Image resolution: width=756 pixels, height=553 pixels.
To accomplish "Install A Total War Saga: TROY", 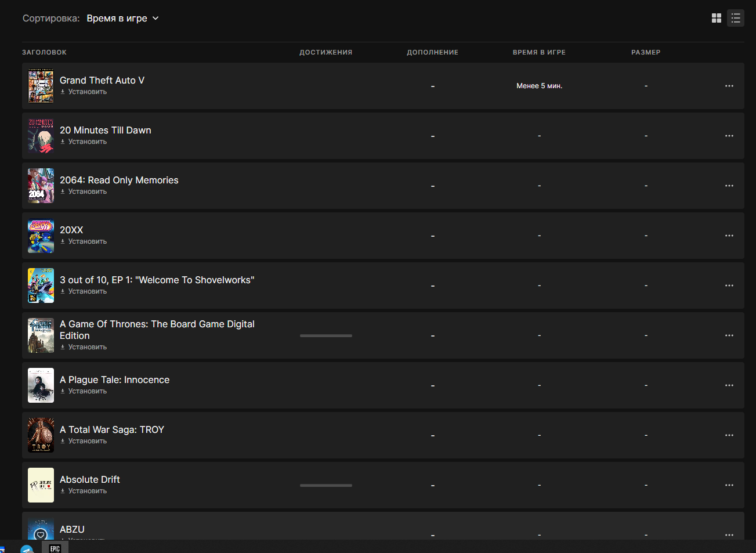I will (x=84, y=441).
